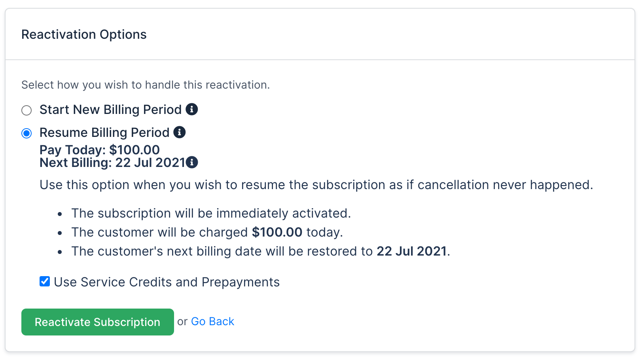Click the 'subscription will be immediately activated' bullet
Viewport: 644px width, 360px height.
pos(211,213)
